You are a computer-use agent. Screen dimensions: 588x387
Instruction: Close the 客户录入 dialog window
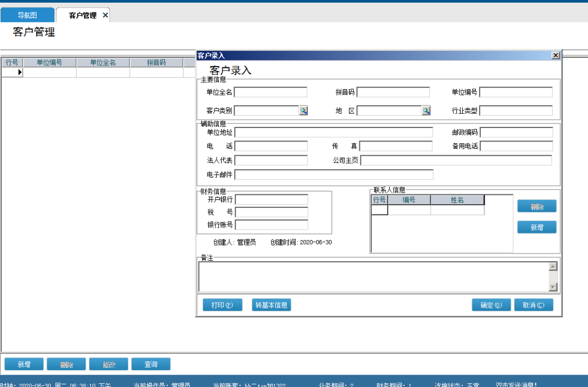[555, 56]
